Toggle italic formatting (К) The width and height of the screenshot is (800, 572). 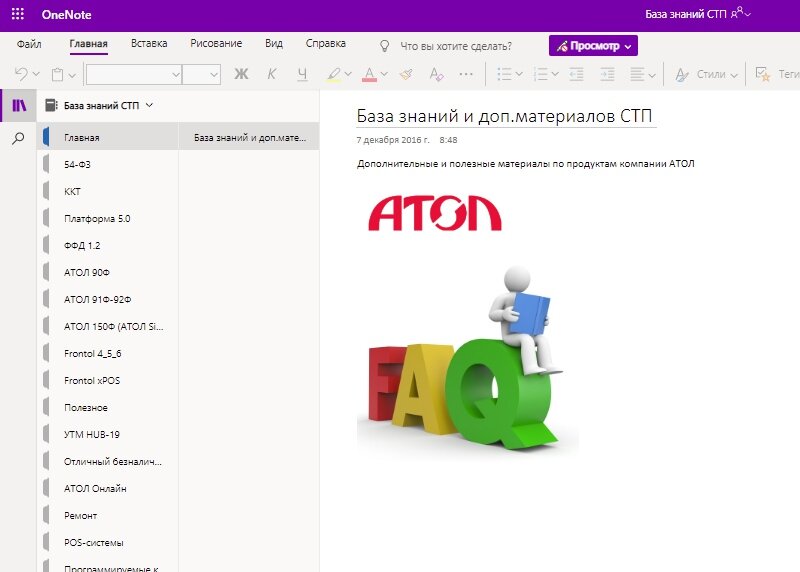click(271, 74)
